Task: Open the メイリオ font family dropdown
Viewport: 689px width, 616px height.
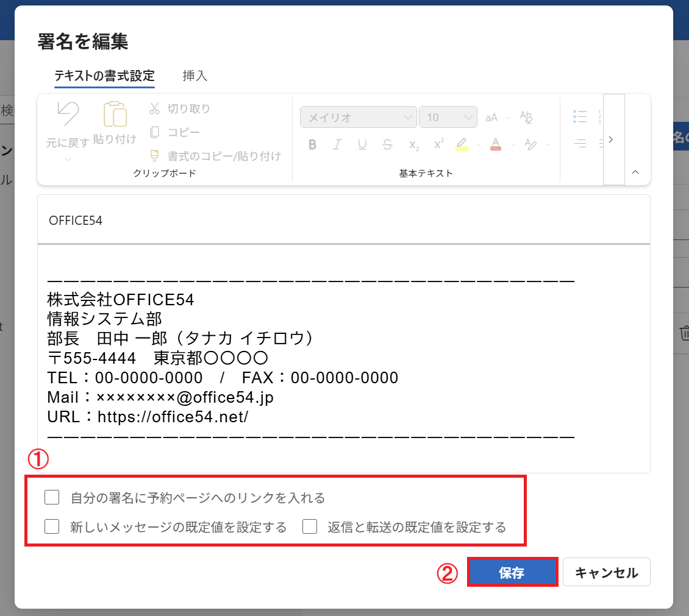Action: coord(359,117)
